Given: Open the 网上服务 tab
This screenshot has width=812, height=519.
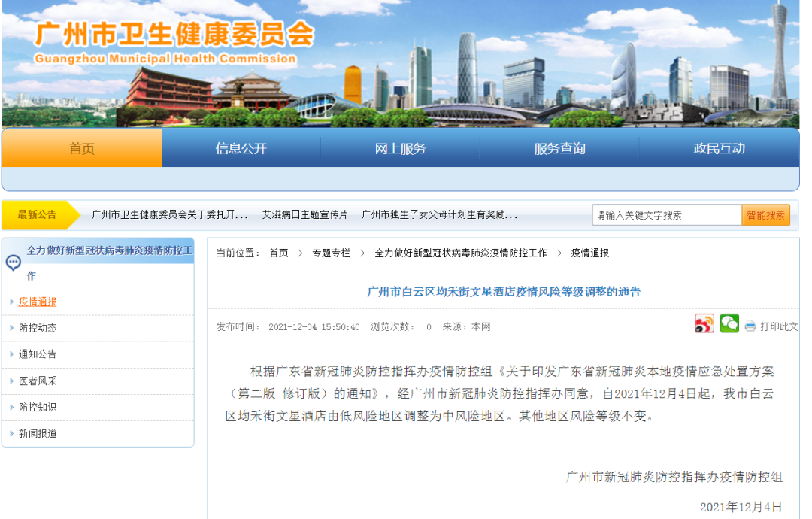Looking at the screenshot, I should tap(400, 149).
